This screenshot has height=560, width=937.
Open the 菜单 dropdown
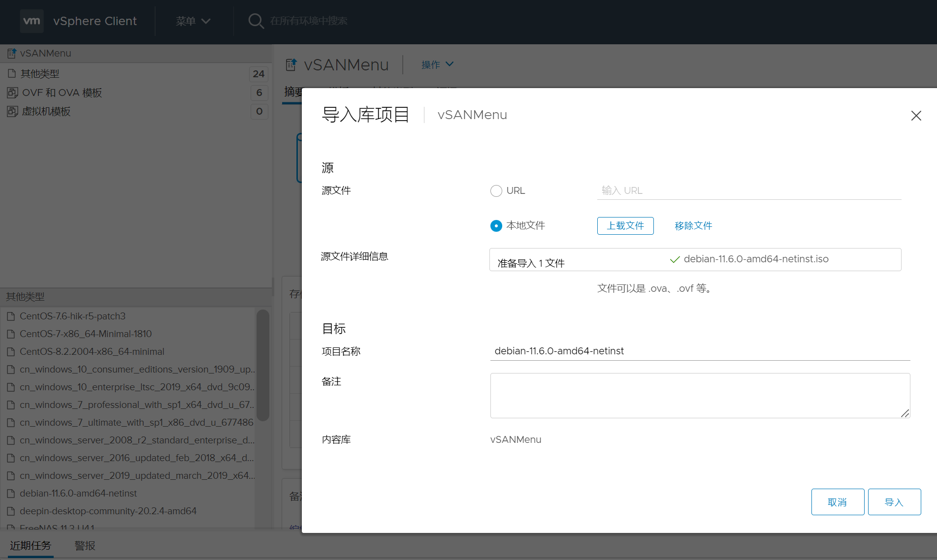tap(193, 21)
